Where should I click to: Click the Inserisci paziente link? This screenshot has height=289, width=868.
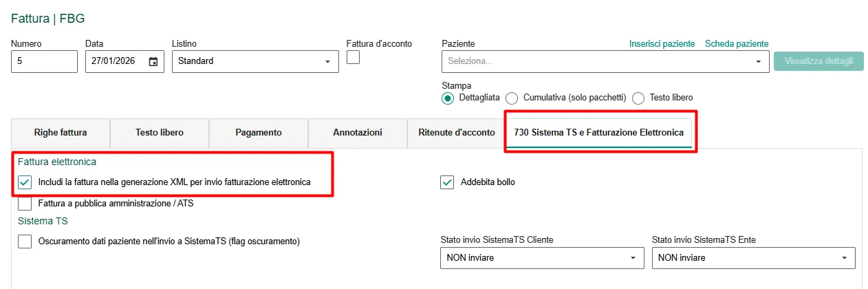tap(662, 44)
